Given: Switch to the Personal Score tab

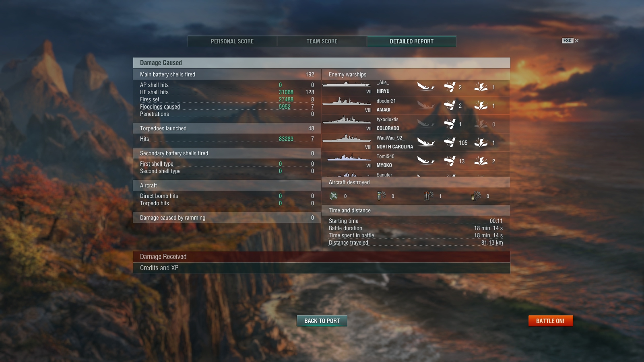Looking at the screenshot, I should point(232,41).
